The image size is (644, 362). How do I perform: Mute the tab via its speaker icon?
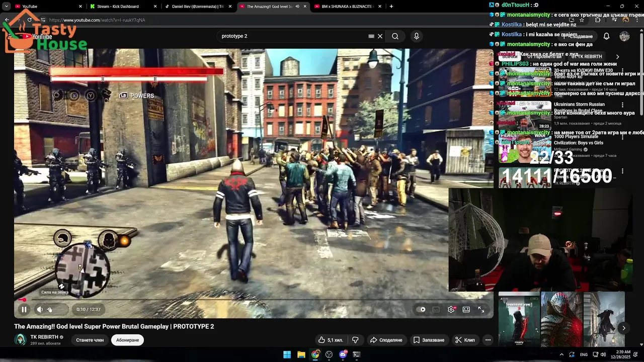point(297,7)
